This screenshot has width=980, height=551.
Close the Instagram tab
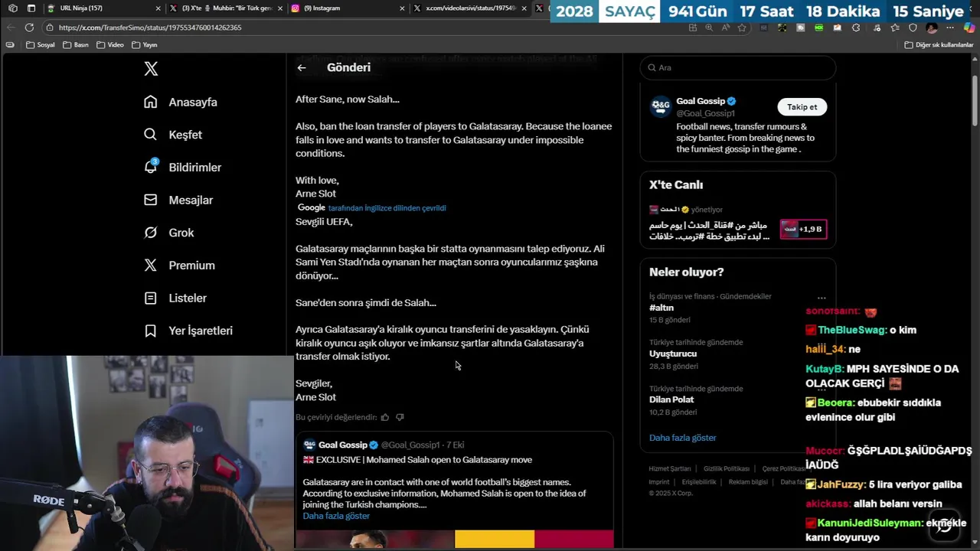[403, 8]
